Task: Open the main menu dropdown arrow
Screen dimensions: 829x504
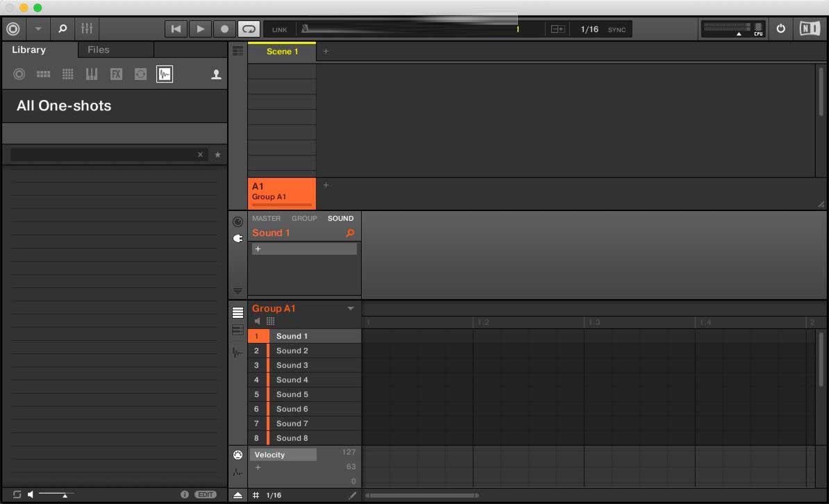Action: 37,28
